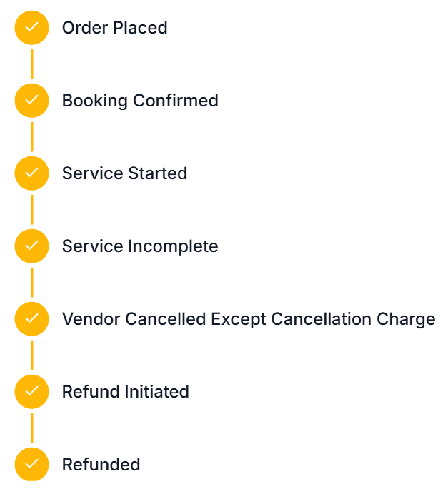Click the Booking Confirmed text
This screenshot has height=494, width=448.
click(x=140, y=101)
